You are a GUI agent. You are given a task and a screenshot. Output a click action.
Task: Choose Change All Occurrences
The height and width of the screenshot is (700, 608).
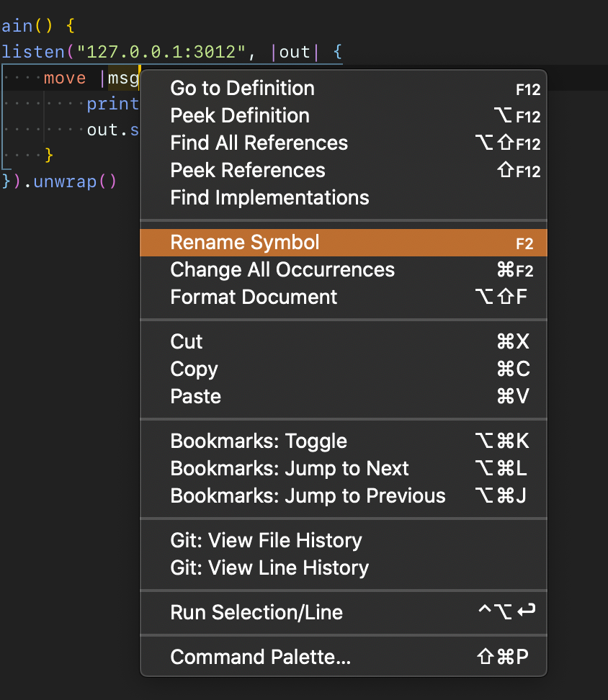point(282,270)
